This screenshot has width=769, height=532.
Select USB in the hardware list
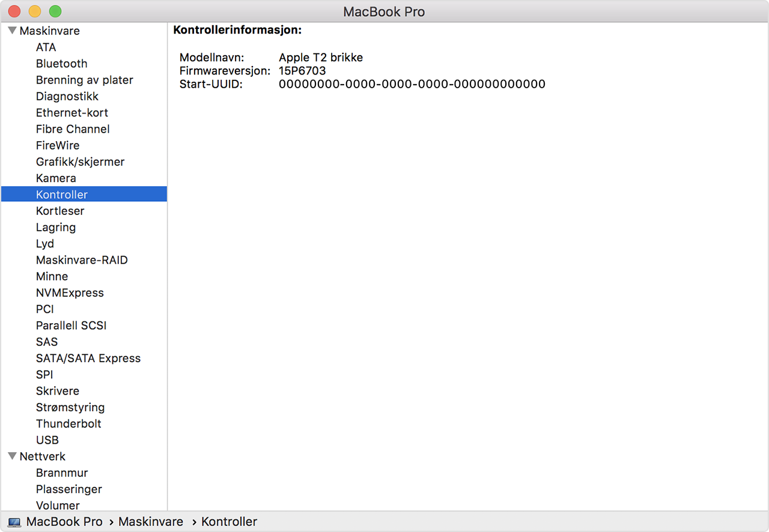[x=47, y=440]
